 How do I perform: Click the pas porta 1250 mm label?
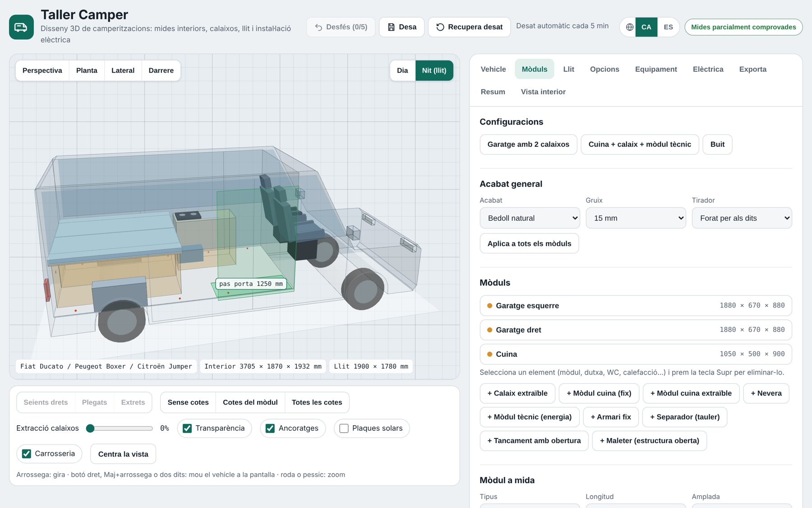251,284
